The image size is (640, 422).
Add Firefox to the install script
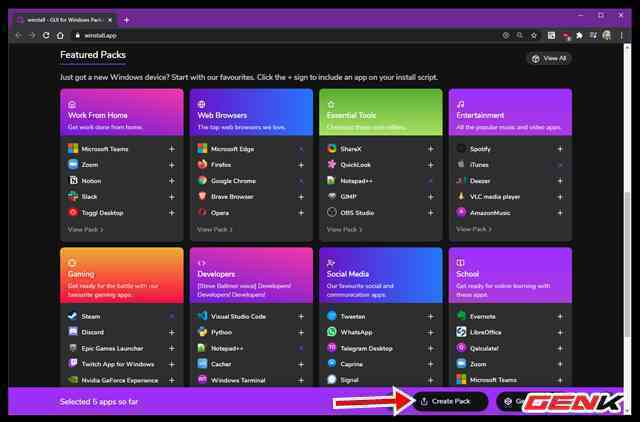click(301, 165)
